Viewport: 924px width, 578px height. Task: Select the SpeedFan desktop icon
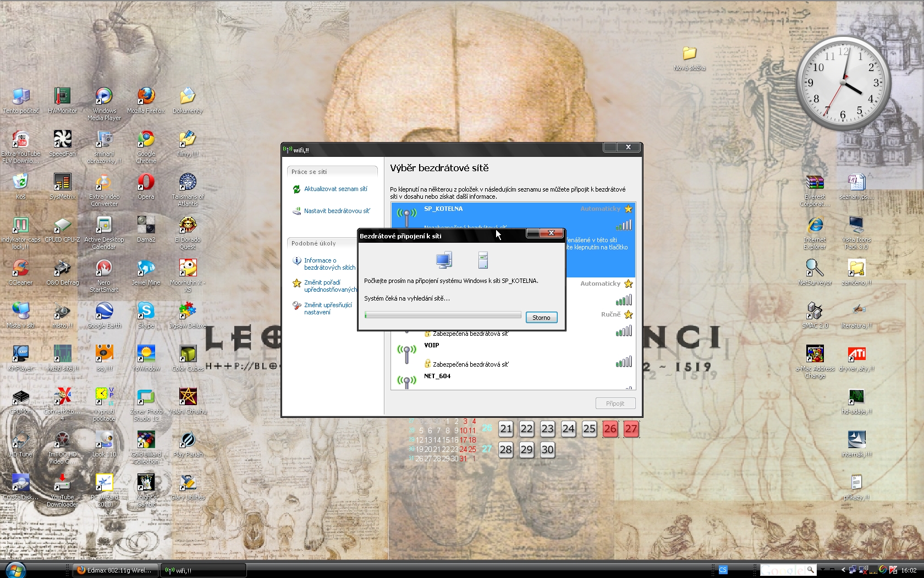62,143
